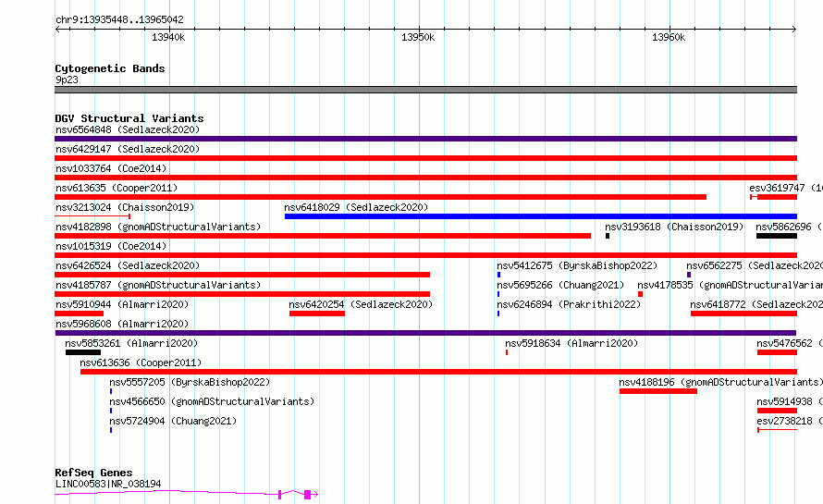Select the nsv3193618 (Chaisson2019) label
This screenshot has width=823, height=504.
pos(674,227)
